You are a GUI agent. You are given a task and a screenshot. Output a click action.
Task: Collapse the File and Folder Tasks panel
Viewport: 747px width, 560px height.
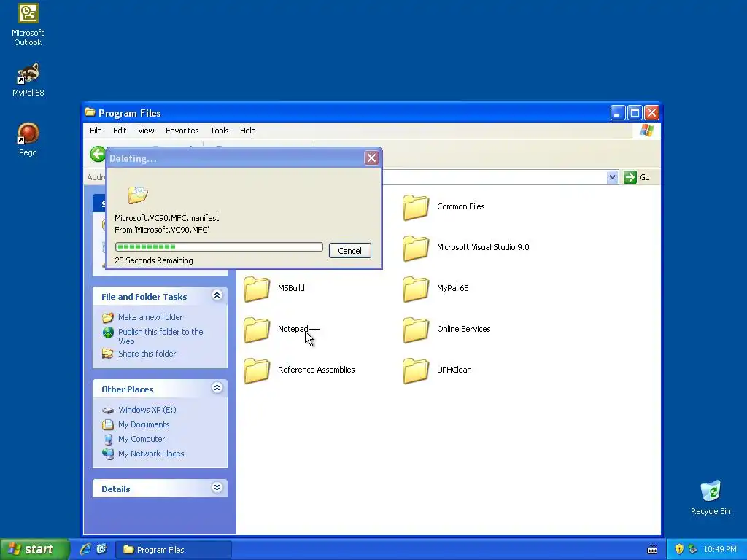pyautogui.click(x=217, y=295)
